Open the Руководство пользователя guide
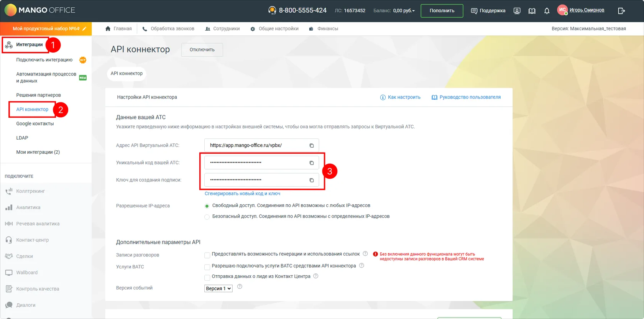This screenshot has width=644, height=319. point(466,97)
